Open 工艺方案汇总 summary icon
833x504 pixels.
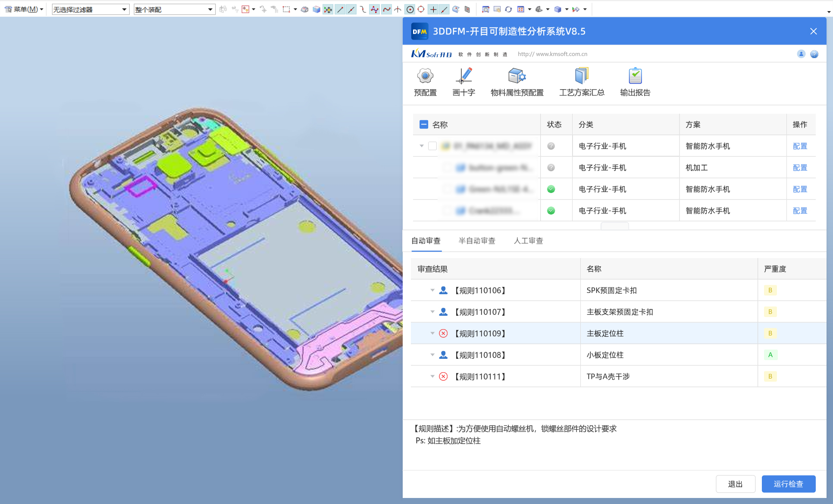click(x=581, y=76)
